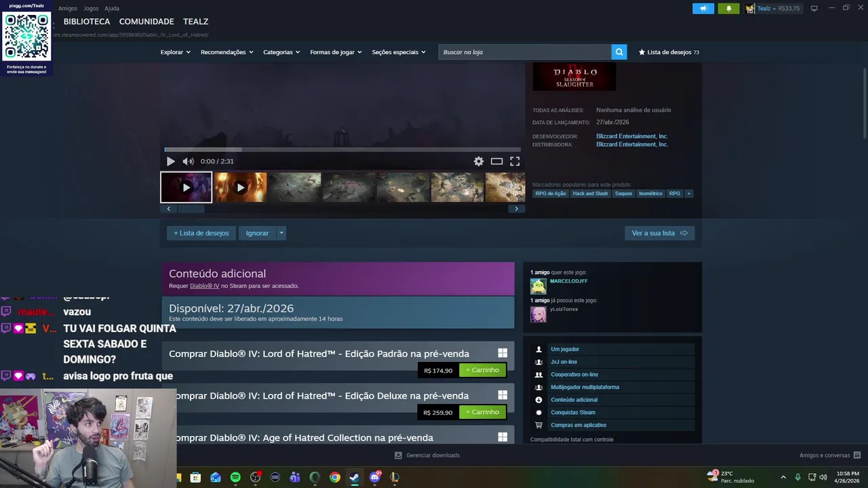Image resolution: width=868 pixels, height=488 pixels.
Task: Mute the trailer volume
Action: point(188,161)
